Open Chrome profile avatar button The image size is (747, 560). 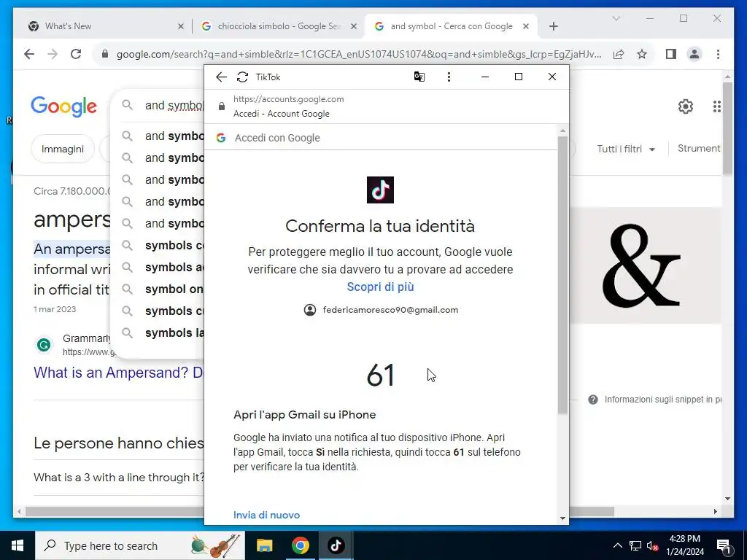coord(694,54)
